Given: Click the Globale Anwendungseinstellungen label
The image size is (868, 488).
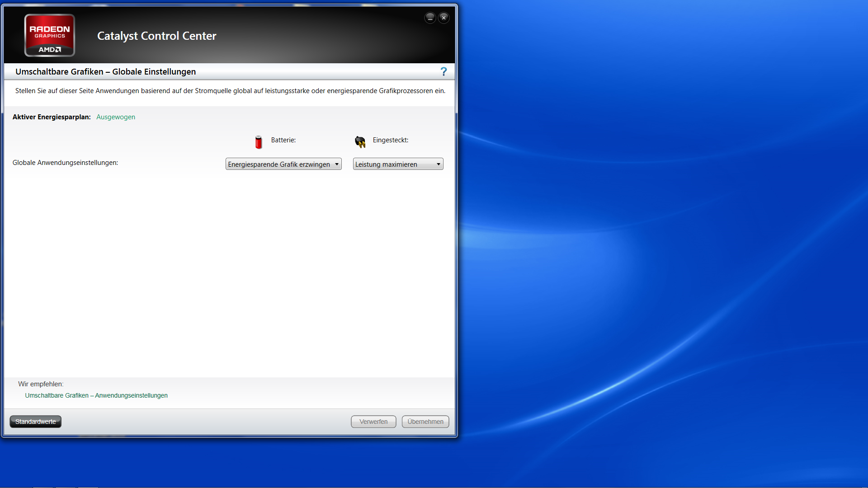Looking at the screenshot, I should click(65, 163).
